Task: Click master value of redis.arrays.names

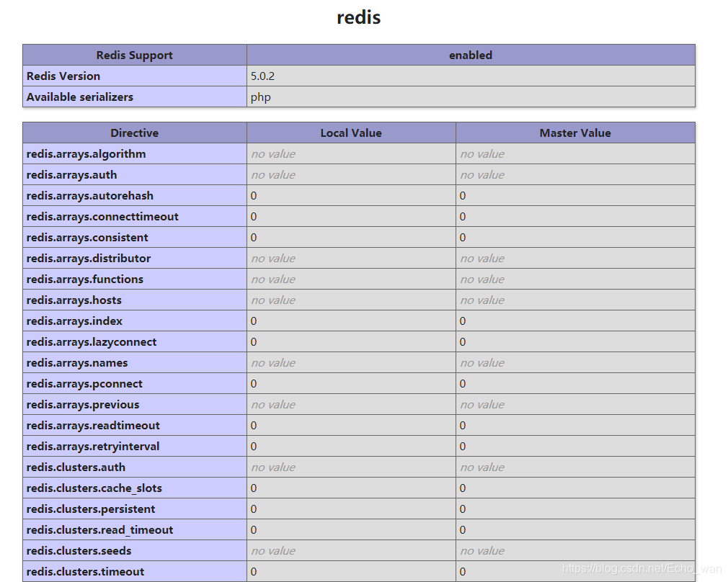Action: click(482, 363)
